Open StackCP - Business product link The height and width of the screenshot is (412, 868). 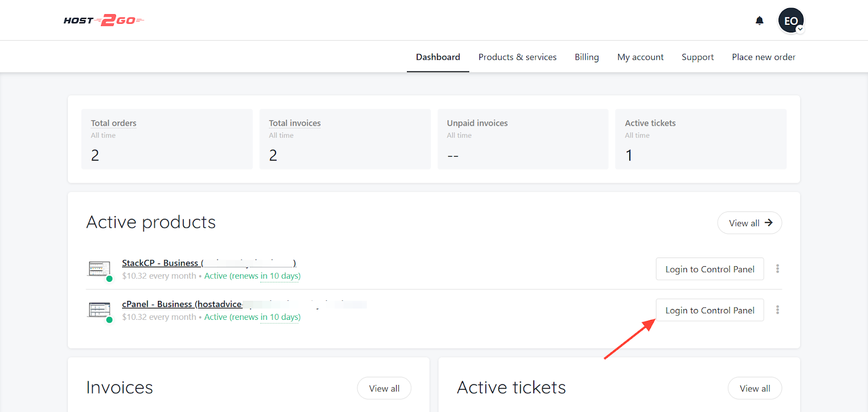click(209, 263)
